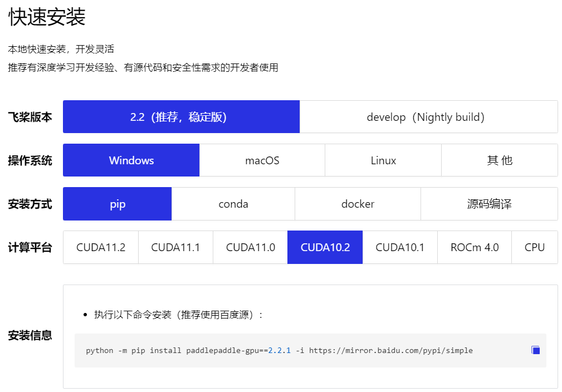Choose CUDA11.1 compute platform
The image size is (562, 392).
coord(175,247)
